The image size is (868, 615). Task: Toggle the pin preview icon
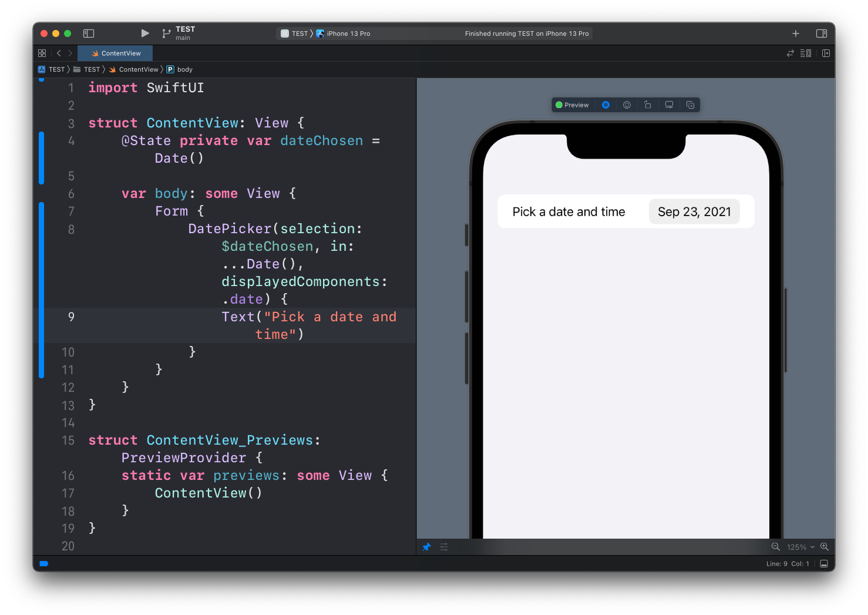coord(427,547)
